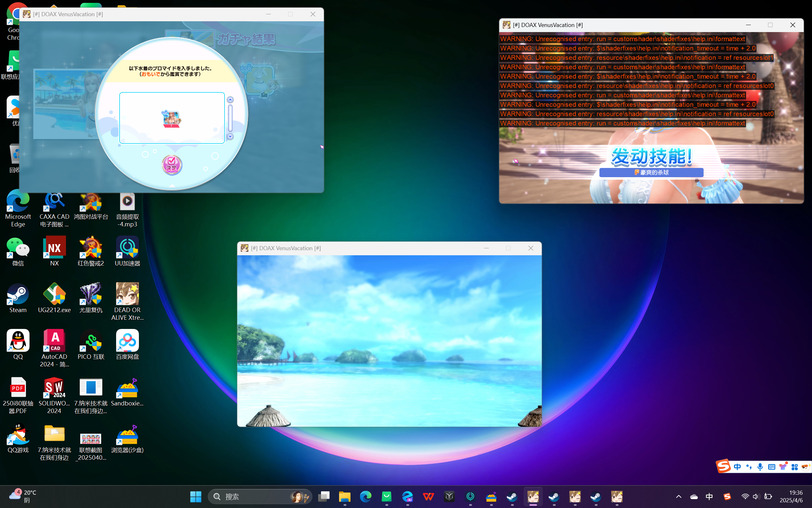
Task: Open Task View from taskbar
Action: 324,497
